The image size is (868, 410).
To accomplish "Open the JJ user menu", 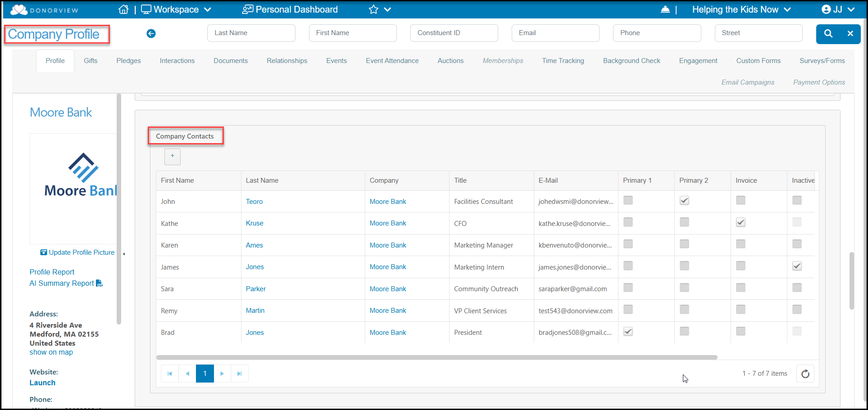I will coord(838,9).
